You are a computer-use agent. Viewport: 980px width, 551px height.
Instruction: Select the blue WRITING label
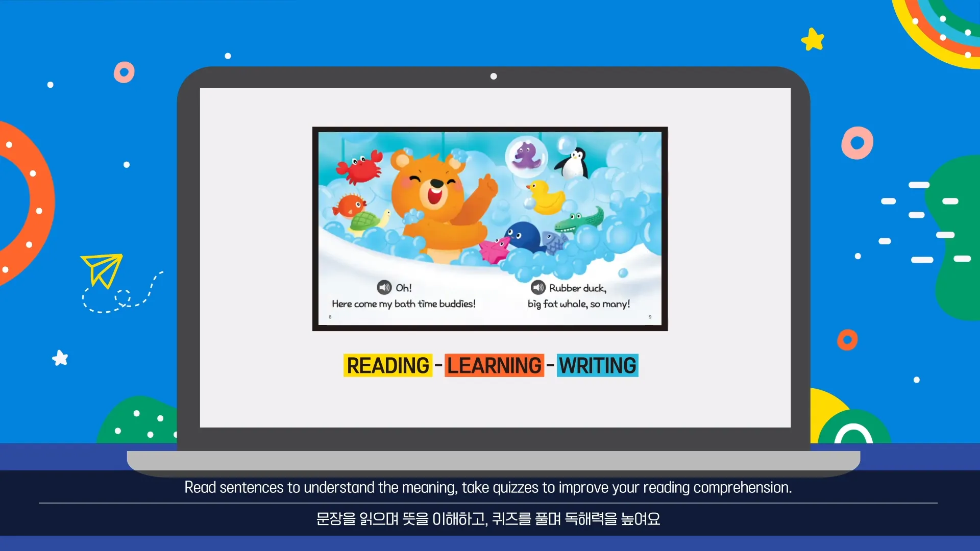point(597,366)
